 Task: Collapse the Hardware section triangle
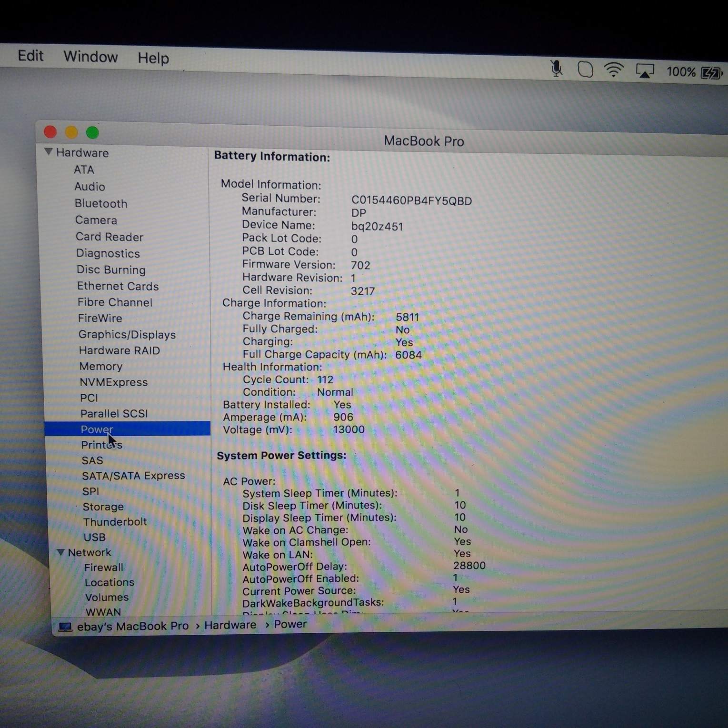click(48, 151)
